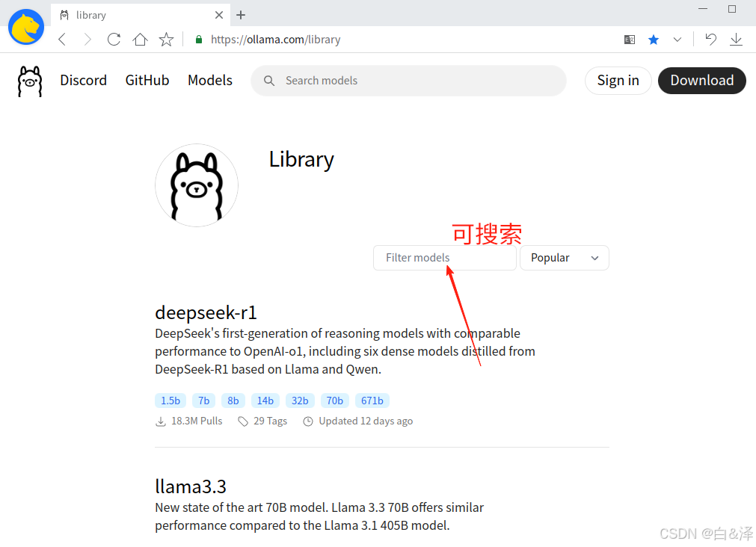Image resolution: width=756 pixels, height=547 pixels.
Task: Click the Ollama llama logo in navbar
Action: (30, 81)
